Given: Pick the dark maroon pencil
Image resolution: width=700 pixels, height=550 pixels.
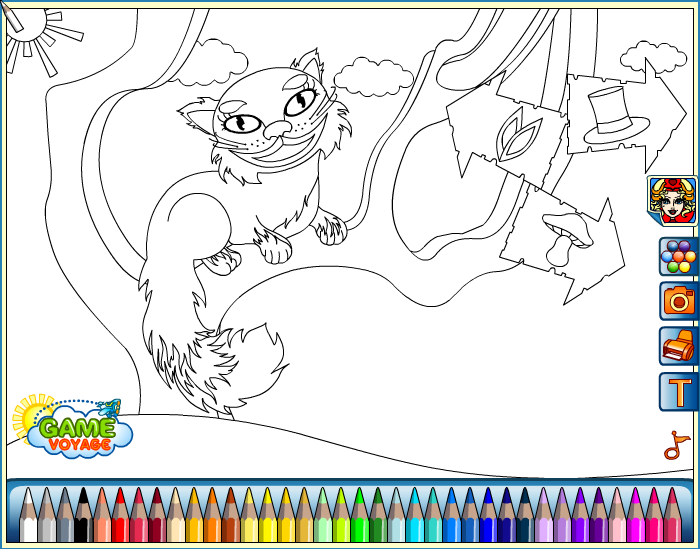Looking at the screenshot, I should [157, 515].
